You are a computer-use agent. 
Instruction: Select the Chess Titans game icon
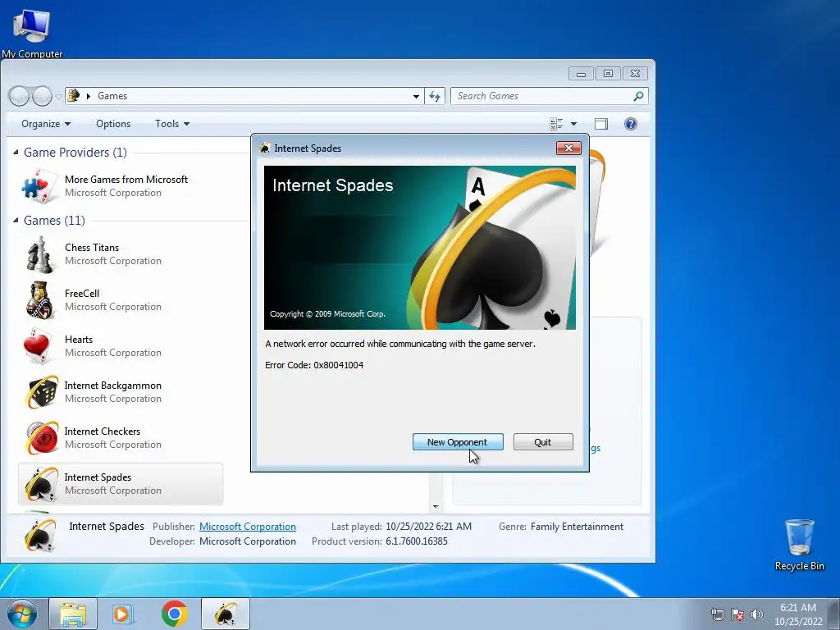point(39,255)
